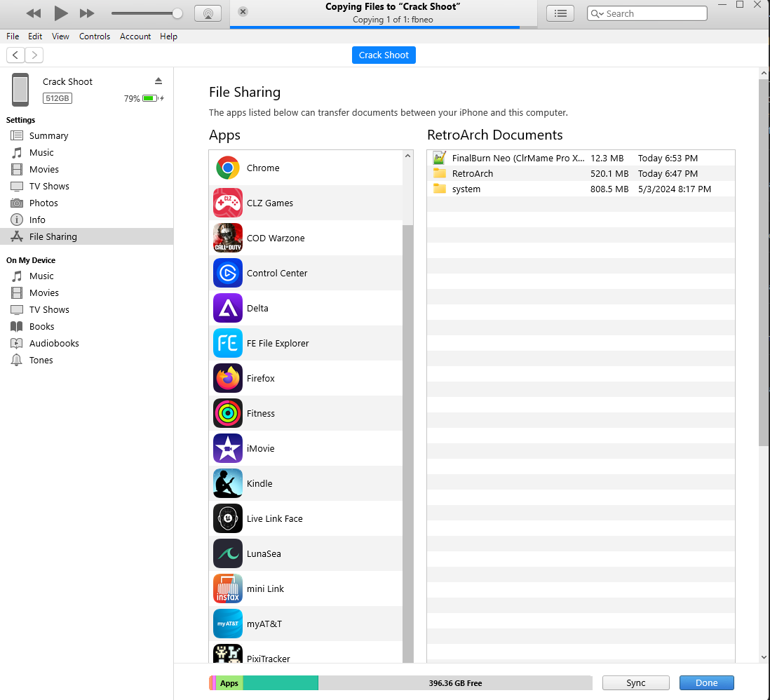Open the Controls menu

[94, 36]
